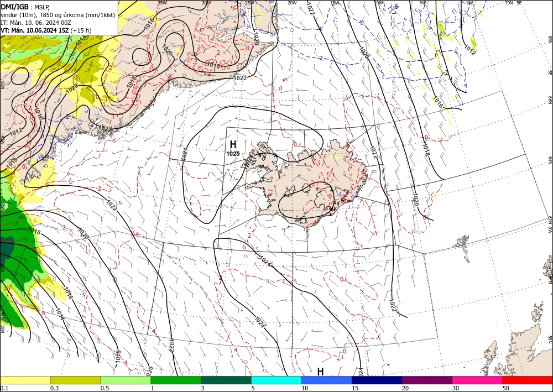Click the pink 30–50 mm legend swatch
The image size is (553, 392).
coord(478,380)
